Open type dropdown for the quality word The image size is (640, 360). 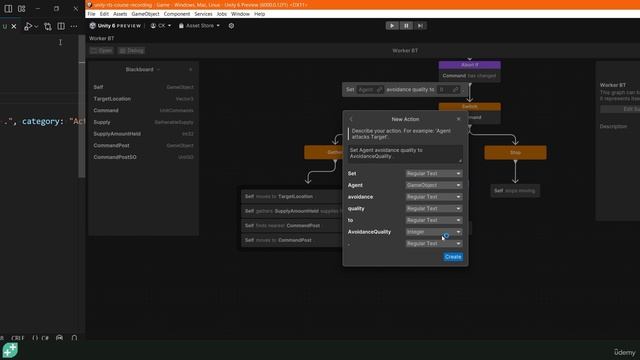click(x=434, y=208)
